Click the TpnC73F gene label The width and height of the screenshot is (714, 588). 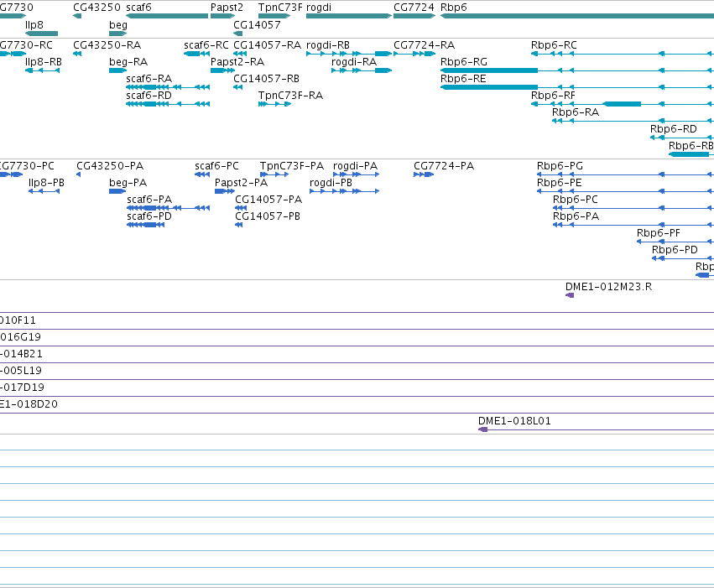[280, 8]
